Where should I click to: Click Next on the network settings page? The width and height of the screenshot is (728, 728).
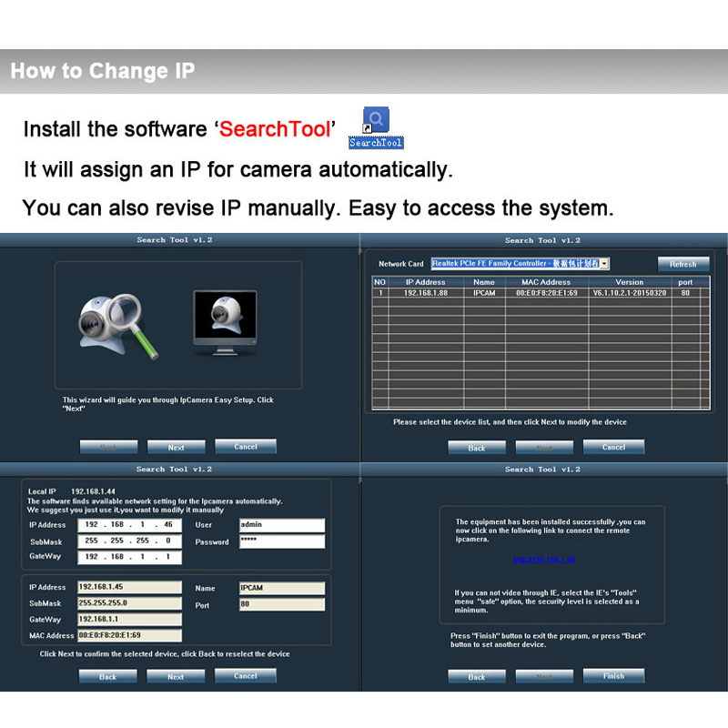(176, 676)
